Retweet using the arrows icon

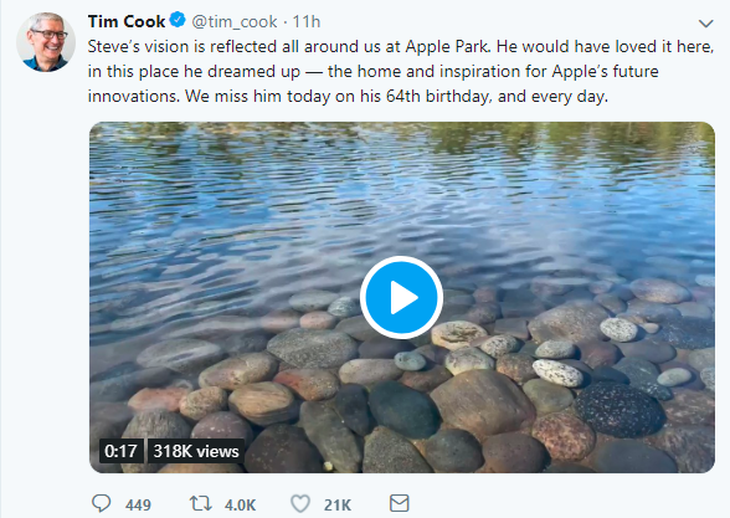(201, 504)
